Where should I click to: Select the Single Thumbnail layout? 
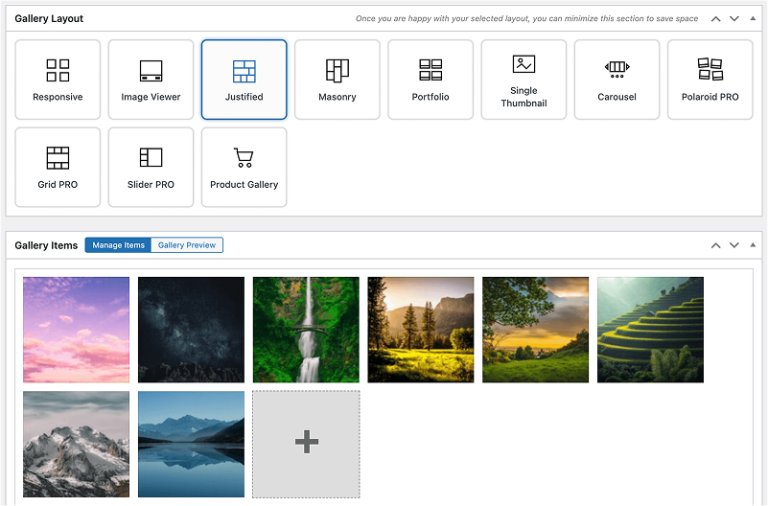click(x=524, y=79)
